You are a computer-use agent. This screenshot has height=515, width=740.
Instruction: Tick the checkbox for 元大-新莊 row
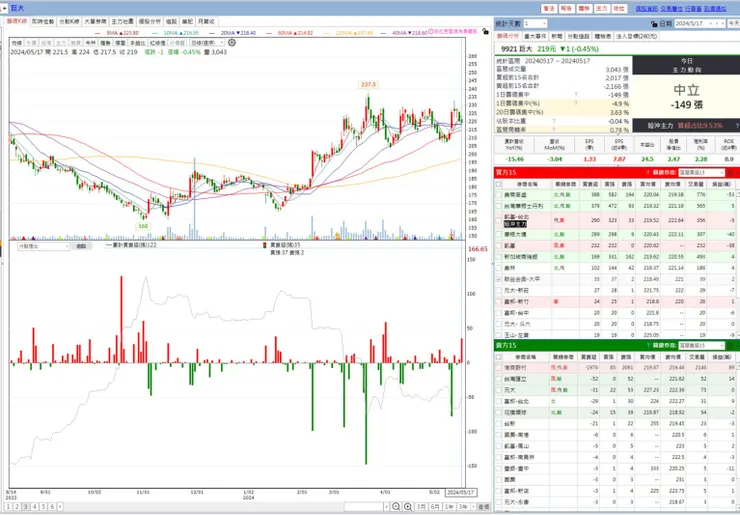499,290
